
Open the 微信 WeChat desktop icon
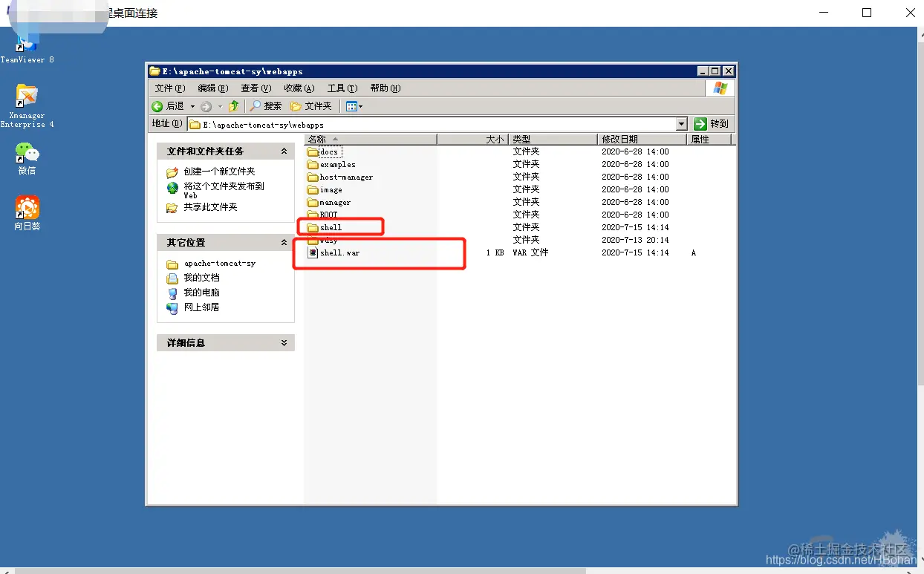tap(27, 157)
